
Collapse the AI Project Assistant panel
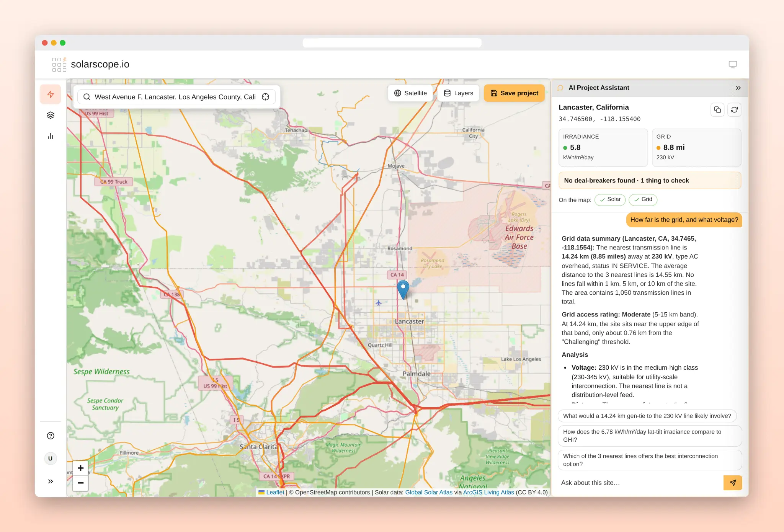pos(738,88)
